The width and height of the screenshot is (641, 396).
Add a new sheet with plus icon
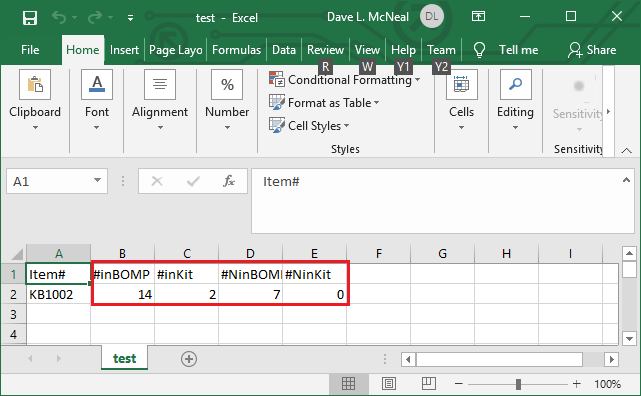(189, 359)
